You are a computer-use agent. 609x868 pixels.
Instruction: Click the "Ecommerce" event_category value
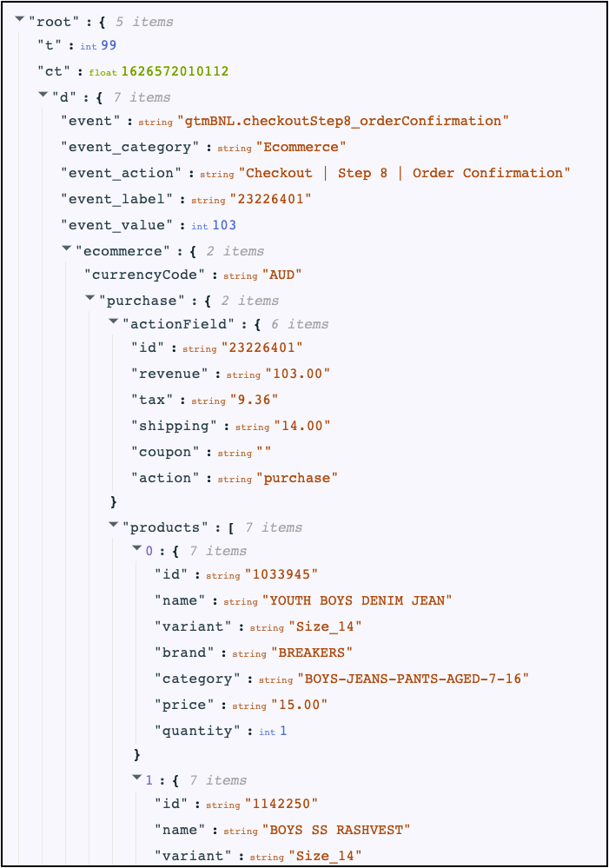[301, 147]
